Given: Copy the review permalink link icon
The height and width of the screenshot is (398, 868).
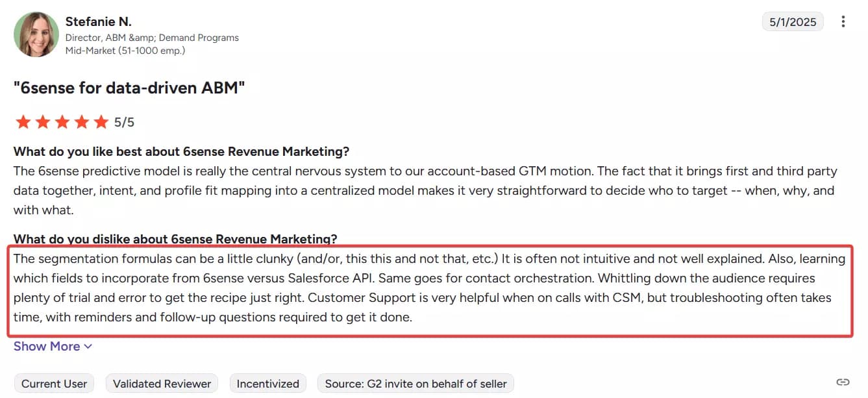Looking at the screenshot, I should click(x=843, y=382).
